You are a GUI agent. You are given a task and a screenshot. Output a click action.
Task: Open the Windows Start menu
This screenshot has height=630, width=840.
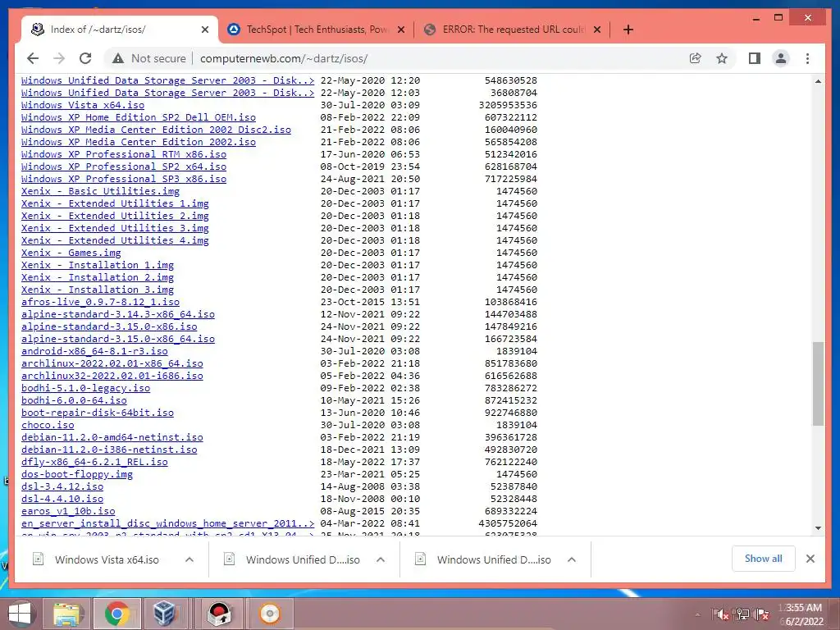pyautogui.click(x=19, y=614)
